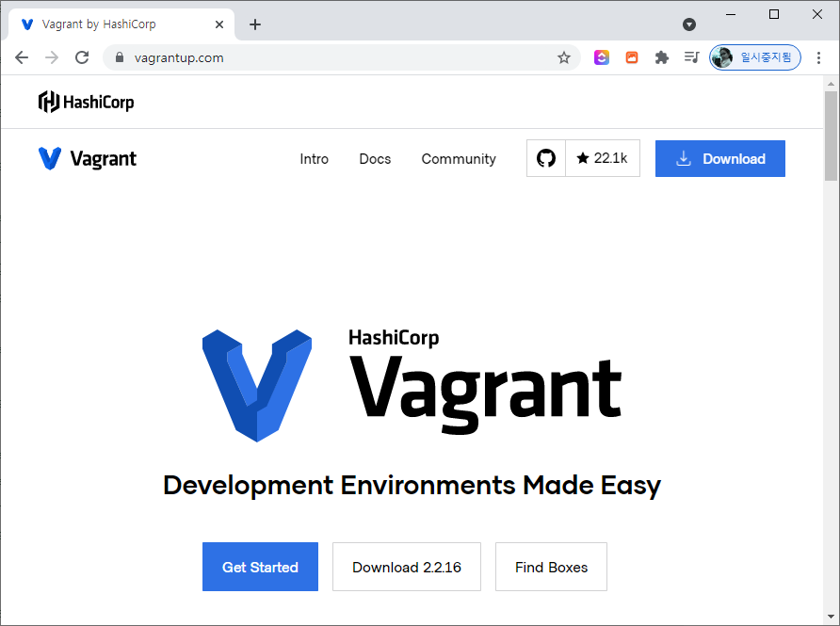
Task: Close the Vagrant by HashiCorp tab
Action: tap(219, 24)
